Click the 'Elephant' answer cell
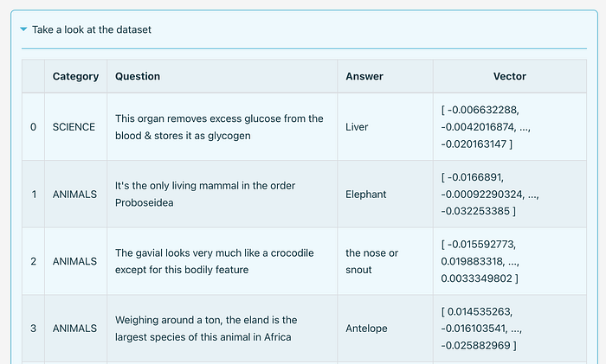 366,195
